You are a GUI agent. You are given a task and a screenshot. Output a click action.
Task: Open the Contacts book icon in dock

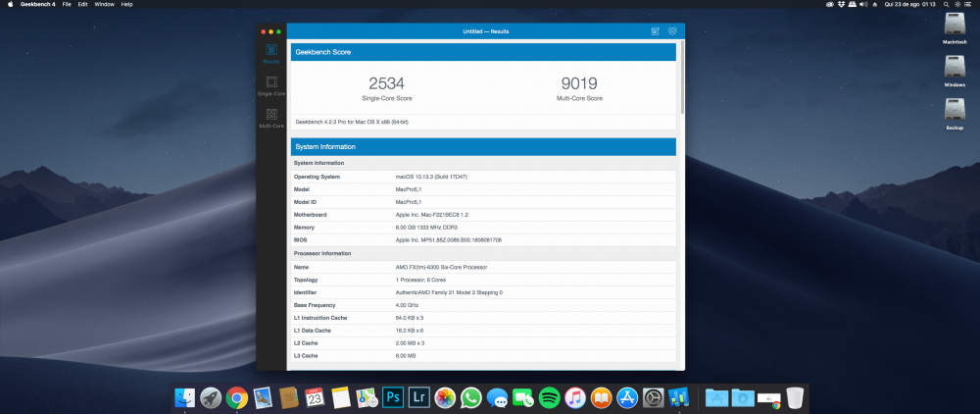tap(288, 397)
